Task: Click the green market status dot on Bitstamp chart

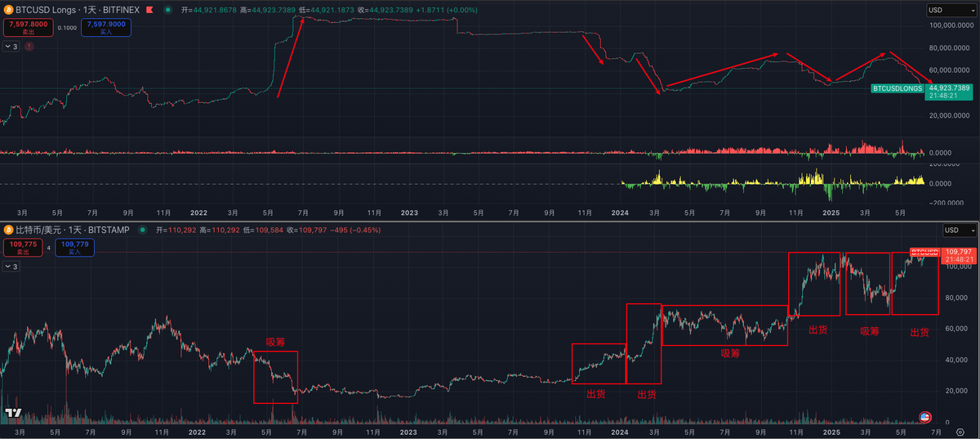Action: click(144, 230)
